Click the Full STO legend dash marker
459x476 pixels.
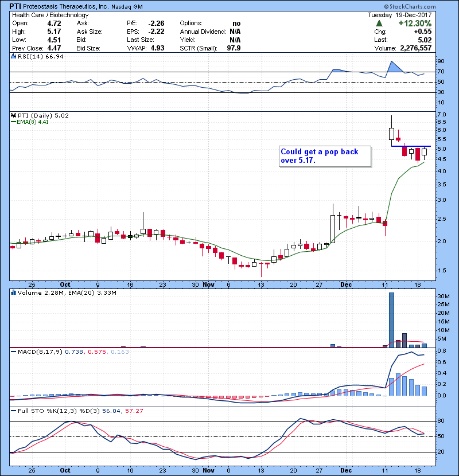tap(14, 411)
